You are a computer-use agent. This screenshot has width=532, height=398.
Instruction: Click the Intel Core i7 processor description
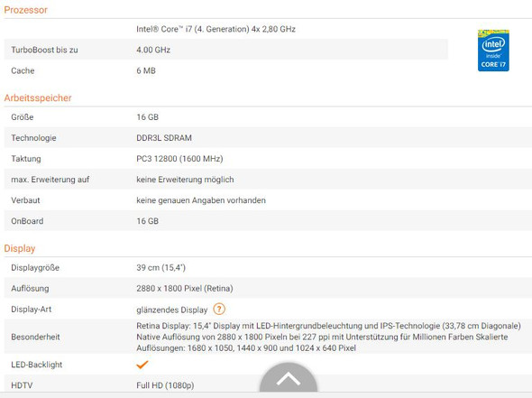(x=216, y=29)
